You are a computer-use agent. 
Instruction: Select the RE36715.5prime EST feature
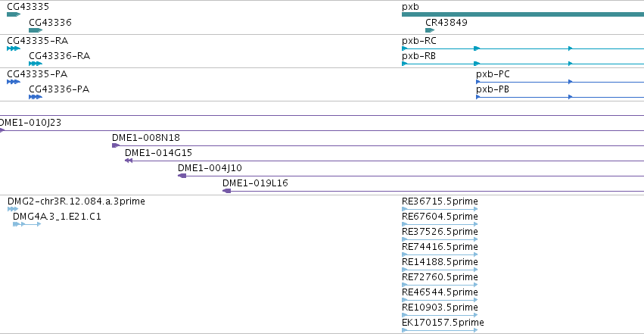coord(440,209)
